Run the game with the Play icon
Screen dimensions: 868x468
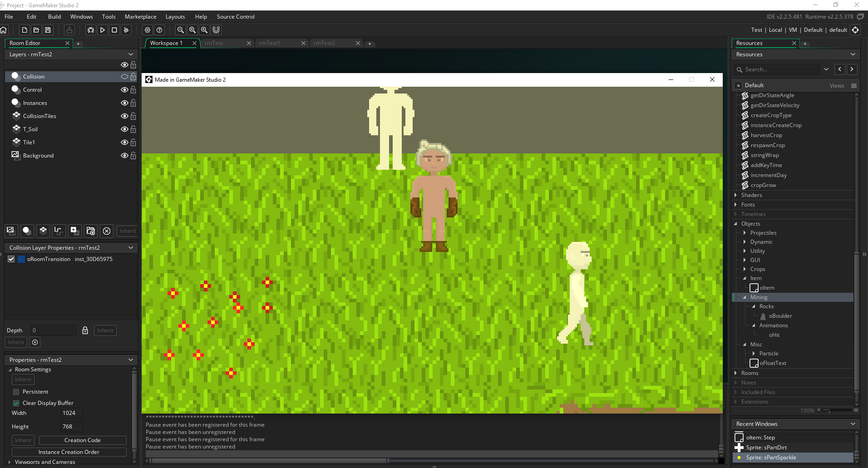pos(103,30)
